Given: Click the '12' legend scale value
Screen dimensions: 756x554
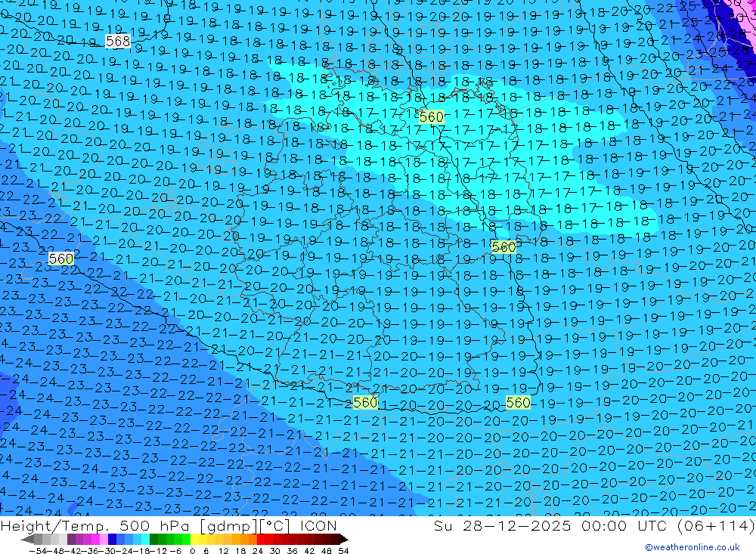Looking at the screenshot, I should [224, 551].
